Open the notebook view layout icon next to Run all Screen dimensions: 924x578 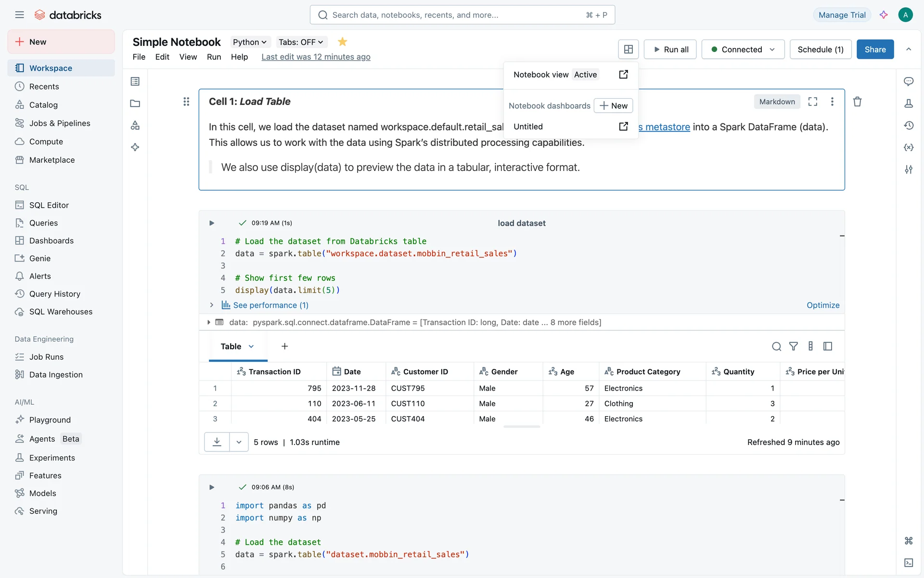click(x=628, y=49)
